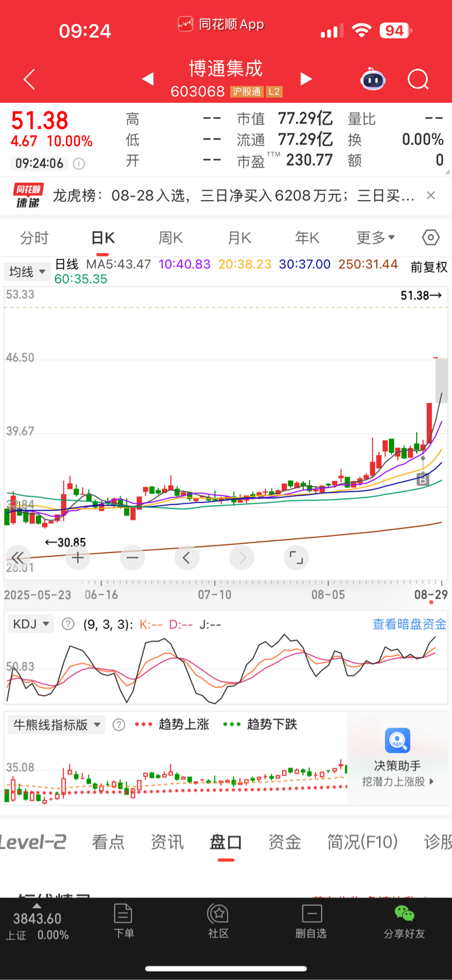The height and width of the screenshot is (980, 452).
Task: Switch to the Level-2 tab
Action: [33, 842]
